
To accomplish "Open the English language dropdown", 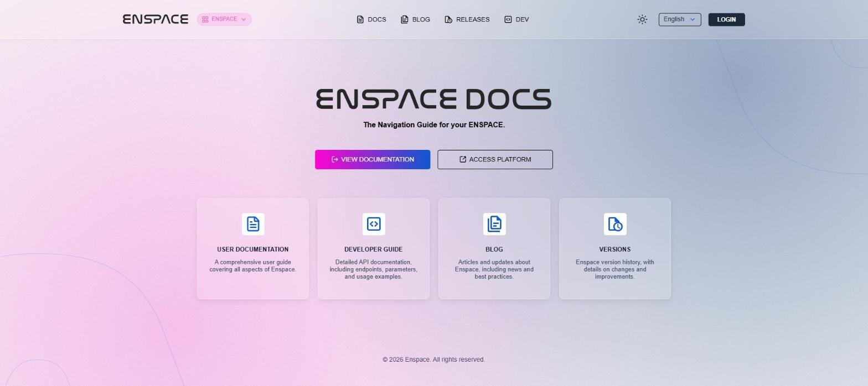I will 680,19.
